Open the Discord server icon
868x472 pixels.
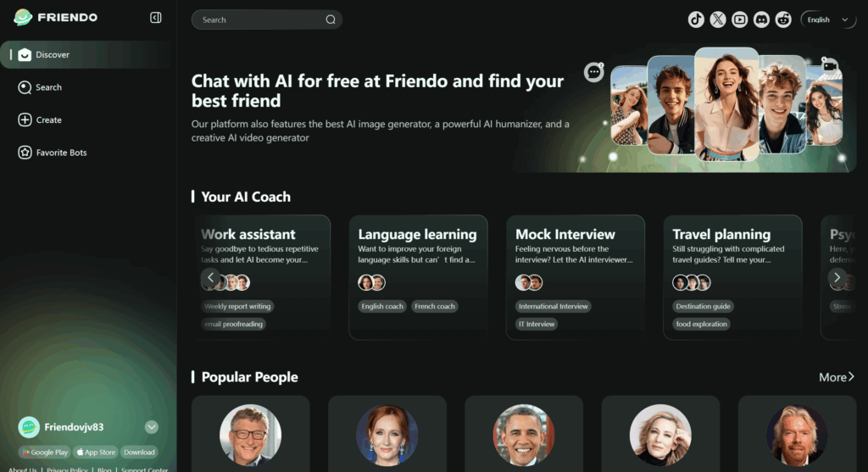coord(762,19)
